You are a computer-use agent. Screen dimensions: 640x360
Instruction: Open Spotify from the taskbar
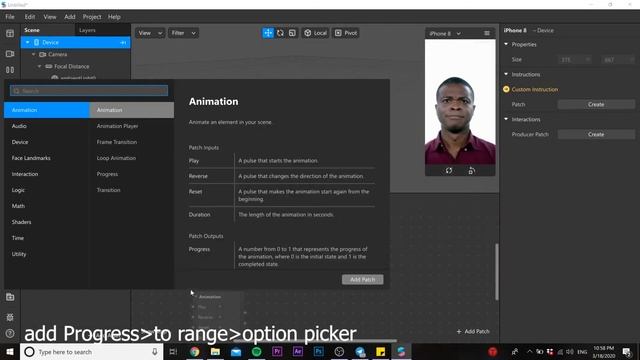pos(257,351)
